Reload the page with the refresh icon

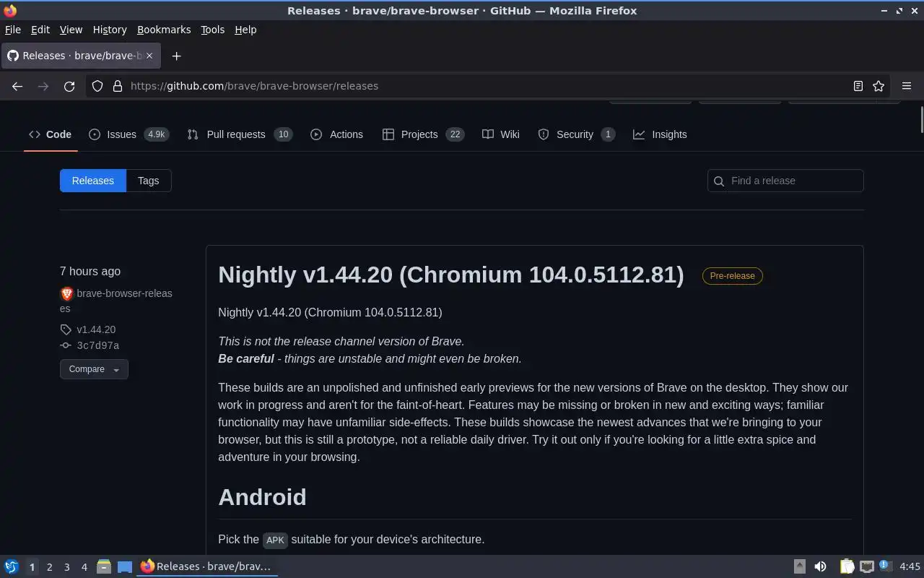[x=69, y=86]
